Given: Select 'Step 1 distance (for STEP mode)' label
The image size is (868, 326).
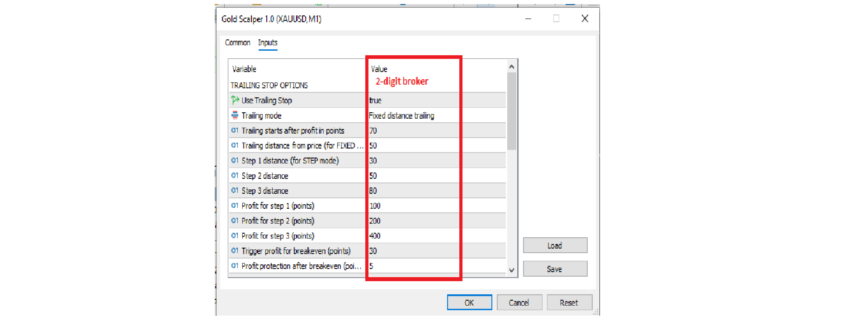Looking at the screenshot, I should click(x=290, y=160).
